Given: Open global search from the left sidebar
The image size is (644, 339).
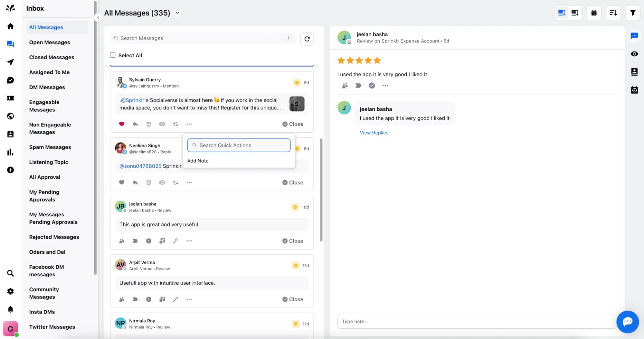Looking at the screenshot, I should [x=10, y=273].
